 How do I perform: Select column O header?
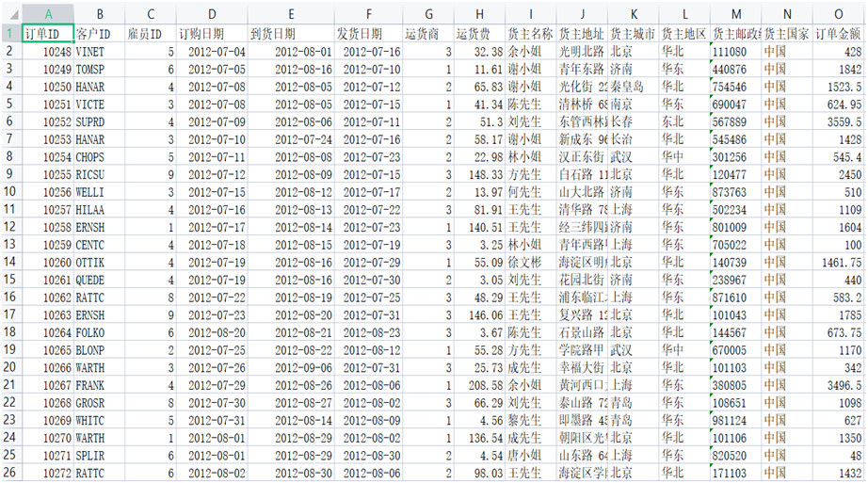tap(838, 14)
